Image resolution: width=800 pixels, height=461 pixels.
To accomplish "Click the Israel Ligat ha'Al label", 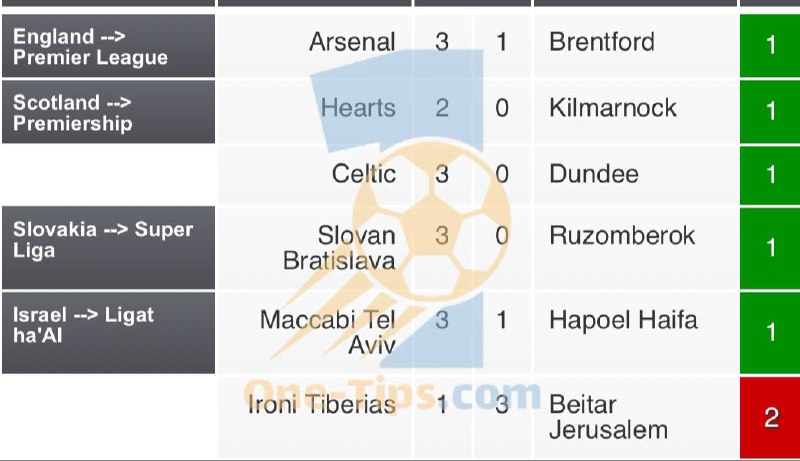I will point(83,326).
